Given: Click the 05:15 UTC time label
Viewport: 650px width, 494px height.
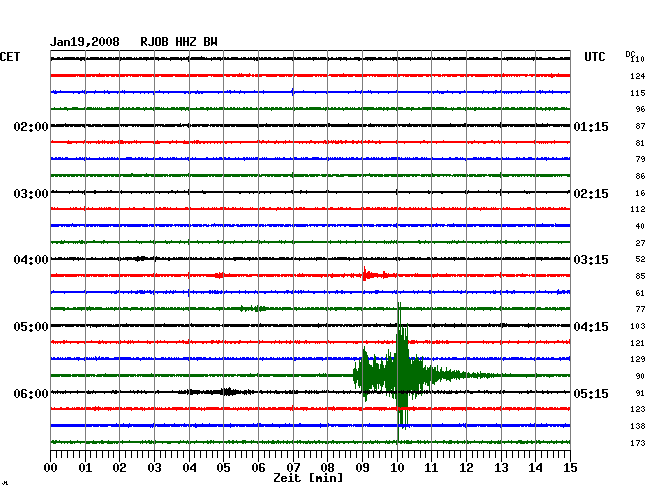Looking at the screenshot, I should tap(591, 393).
